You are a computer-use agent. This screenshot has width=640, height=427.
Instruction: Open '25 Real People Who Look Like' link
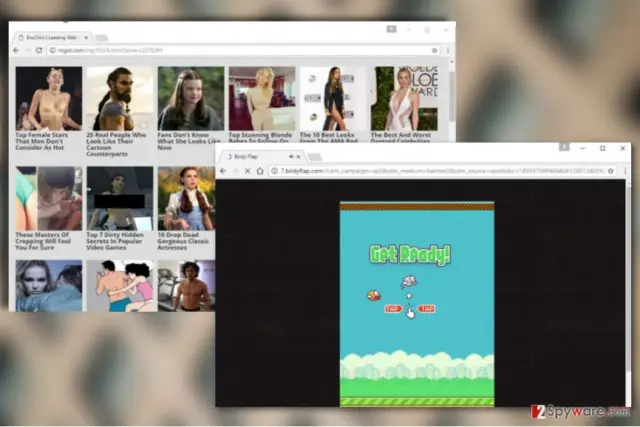pos(116,144)
